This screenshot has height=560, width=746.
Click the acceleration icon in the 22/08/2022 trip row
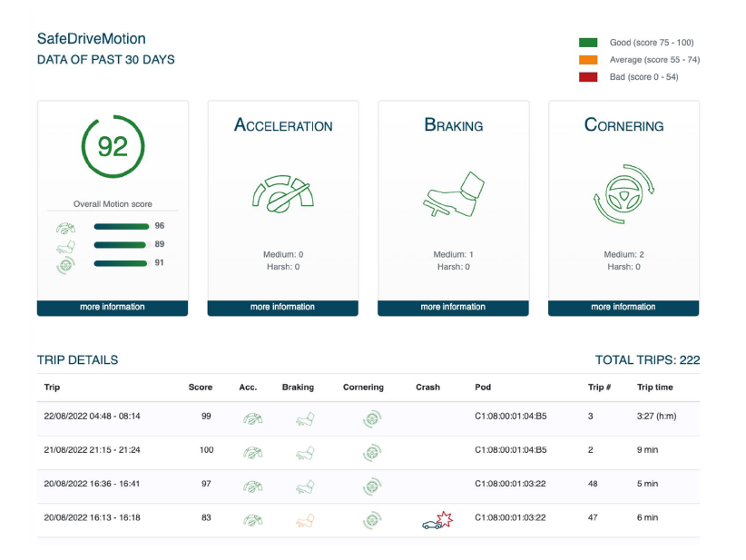(252, 419)
